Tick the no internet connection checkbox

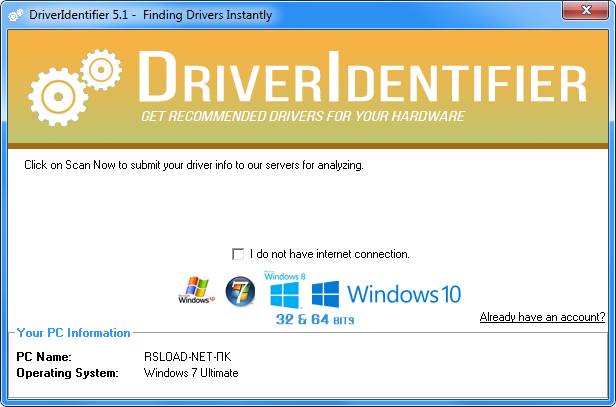tap(238, 254)
